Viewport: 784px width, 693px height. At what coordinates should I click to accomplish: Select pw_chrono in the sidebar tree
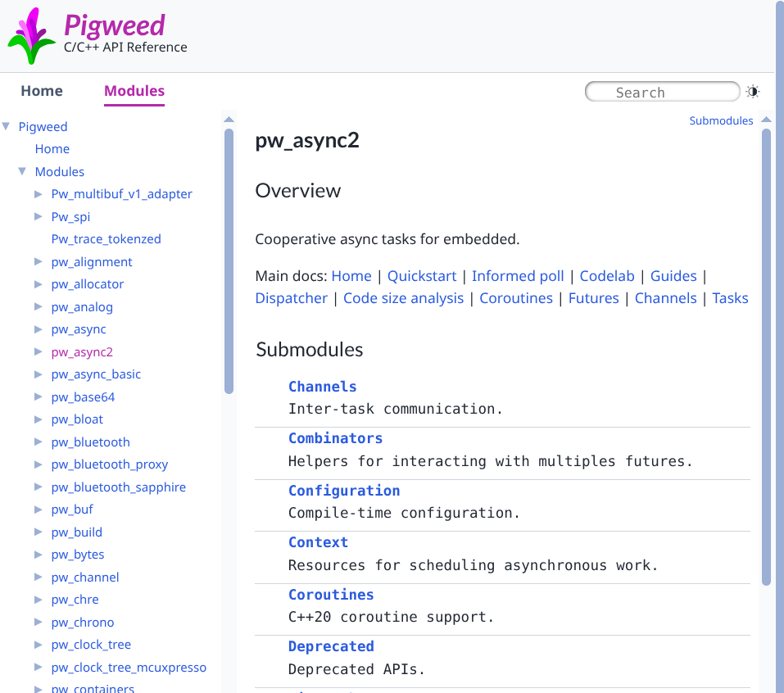tap(83, 622)
